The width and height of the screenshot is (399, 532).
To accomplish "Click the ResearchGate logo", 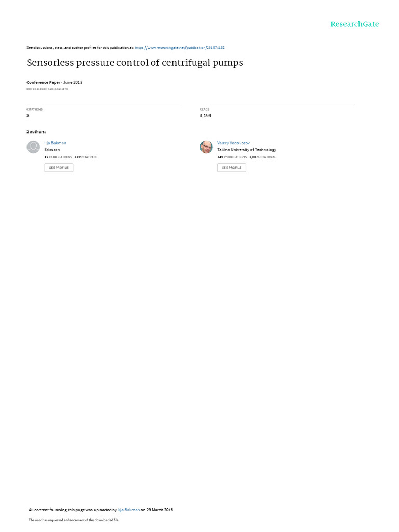I will [x=354, y=24].
